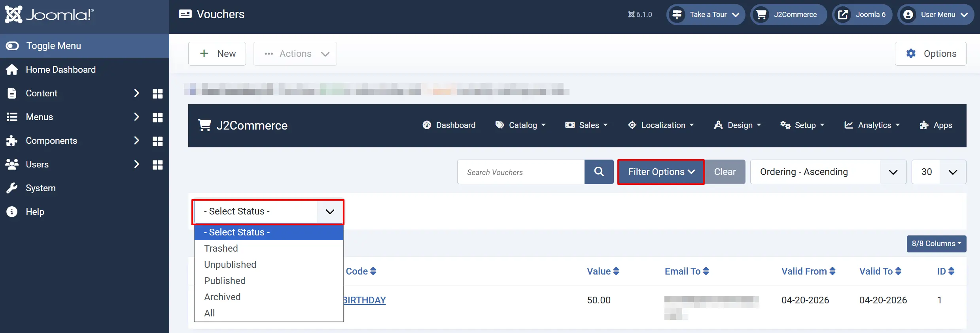This screenshot has width=980, height=333.
Task: Click the Joomla version 6.1.0 label
Action: (640, 15)
